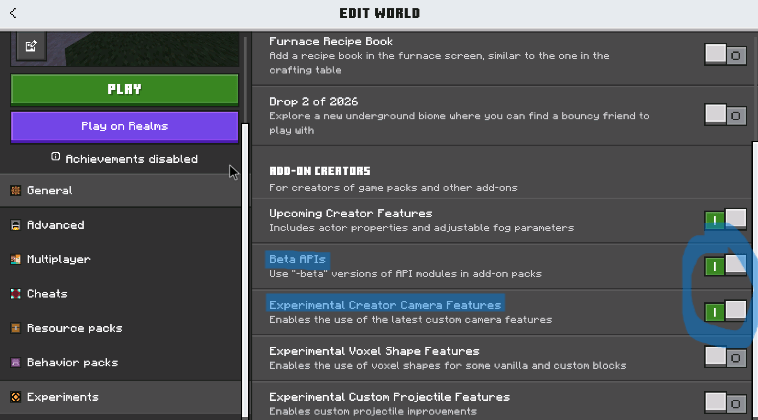Click the General tab's icon
The height and width of the screenshot is (420, 758).
click(x=15, y=190)
